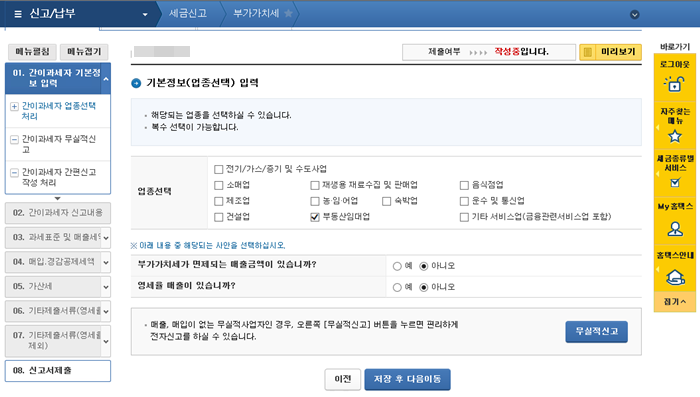700x397 pixels.
Task: Open 자주찾는 메뉴 star icon
Action: point(675,136)
